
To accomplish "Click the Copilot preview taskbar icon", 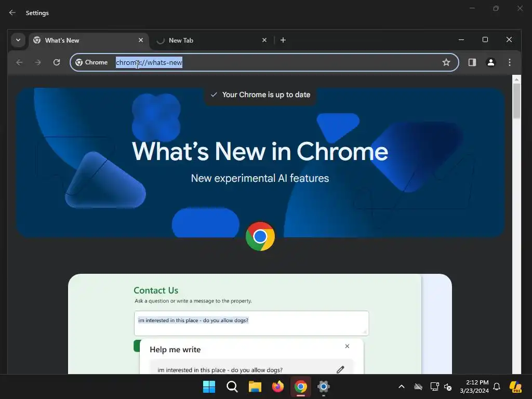I will coord(515,387).
